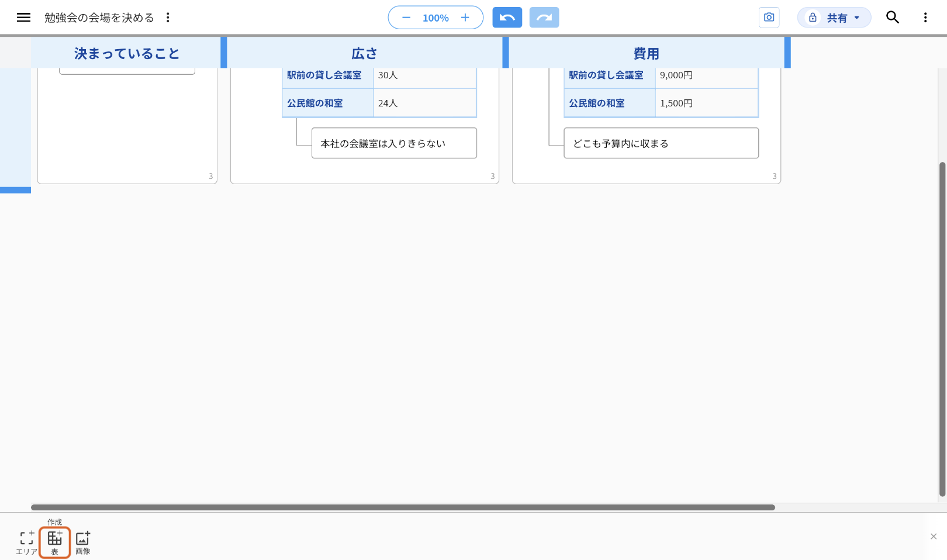Add an image with 画像 icon
Screen dimensions: 947x560
tap(83, 542)
